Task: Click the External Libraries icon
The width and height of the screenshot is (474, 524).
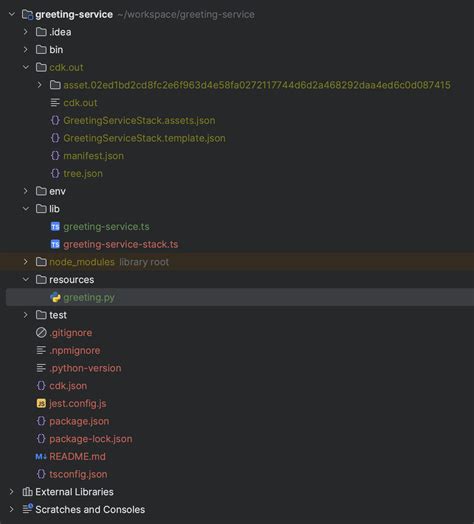Action: click(x=27, y=492)
